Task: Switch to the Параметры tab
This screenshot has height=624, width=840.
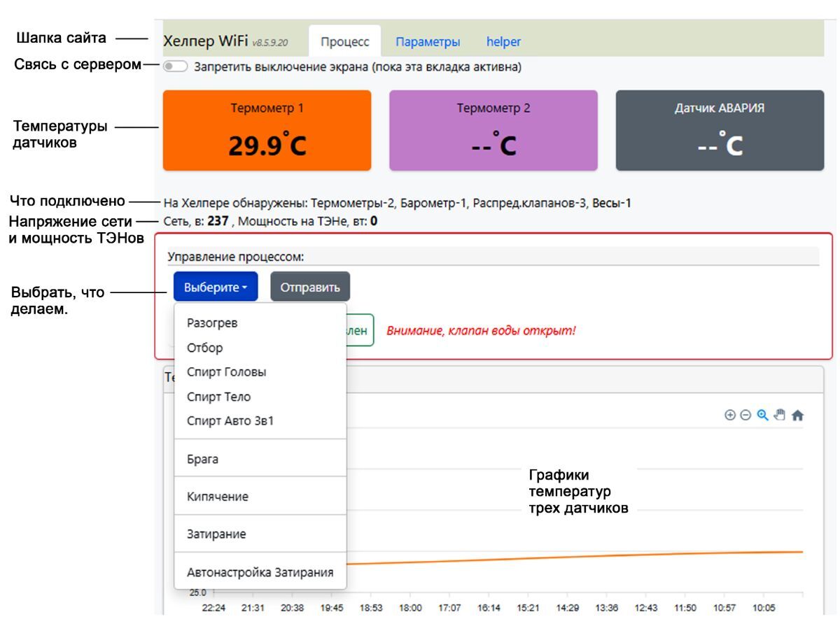Action: pos(428,42)
